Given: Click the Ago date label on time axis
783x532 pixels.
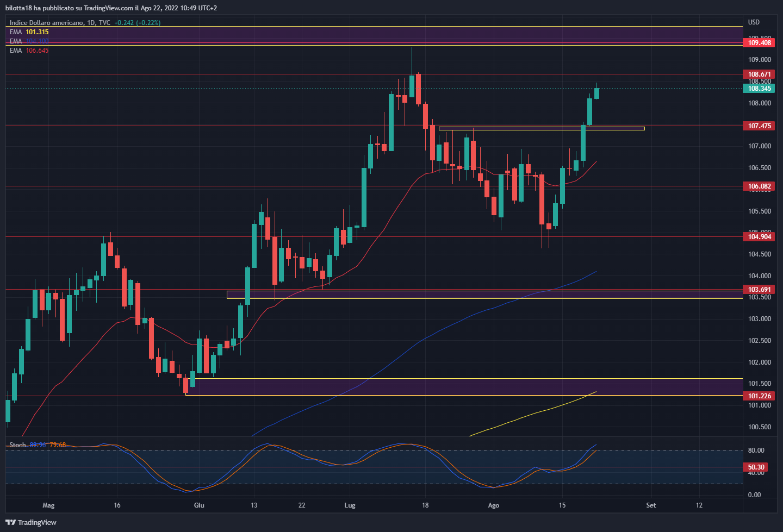Looking at the screenshot, I should click(493, 505).
